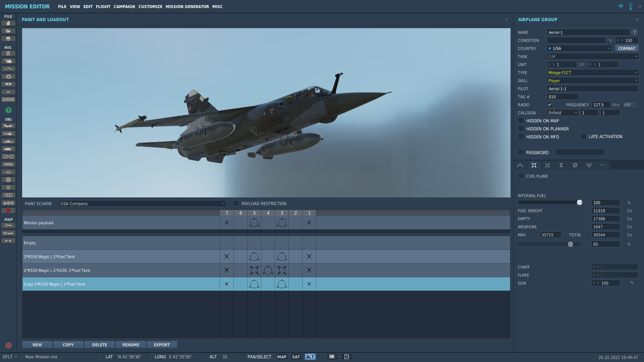Select the helicopter placement tool
This screenshot has width=644, height=362.
(x=8, y=133)
